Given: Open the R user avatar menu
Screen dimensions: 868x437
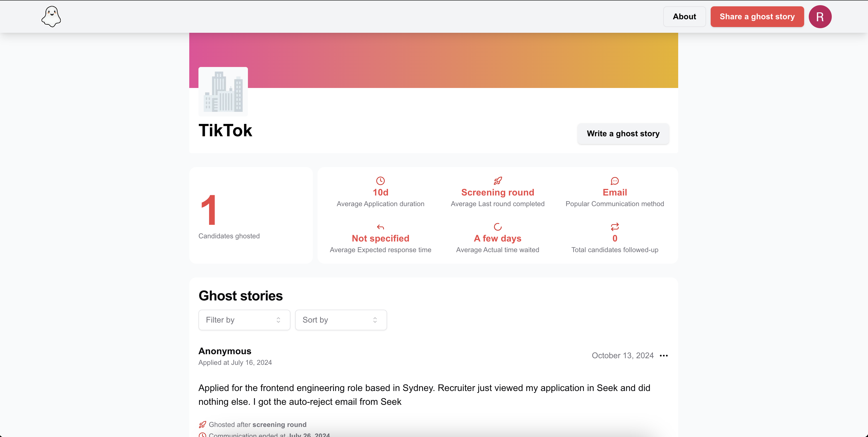Looking at the screenshot, I should click(820, 16).
